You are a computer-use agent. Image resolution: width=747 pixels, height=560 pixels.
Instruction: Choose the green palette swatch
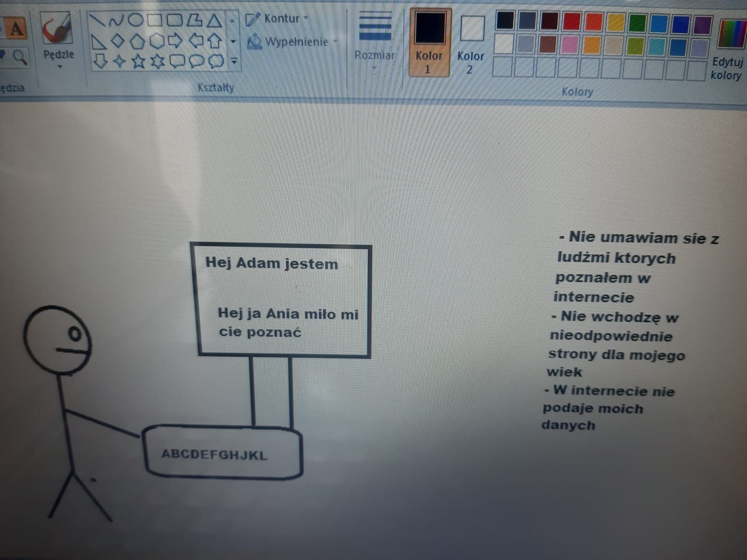[x=637, y=22]
